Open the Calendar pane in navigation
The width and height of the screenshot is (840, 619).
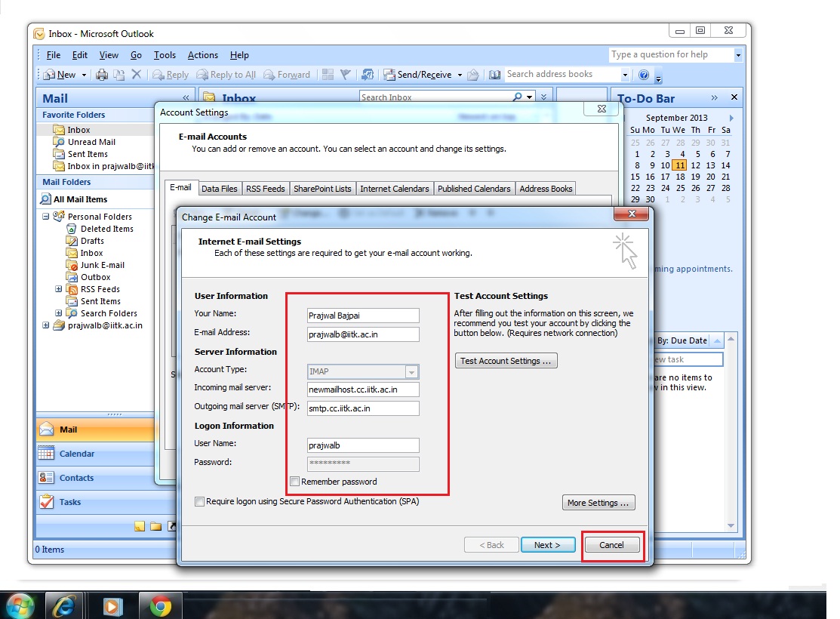click(x=95, y=454)
